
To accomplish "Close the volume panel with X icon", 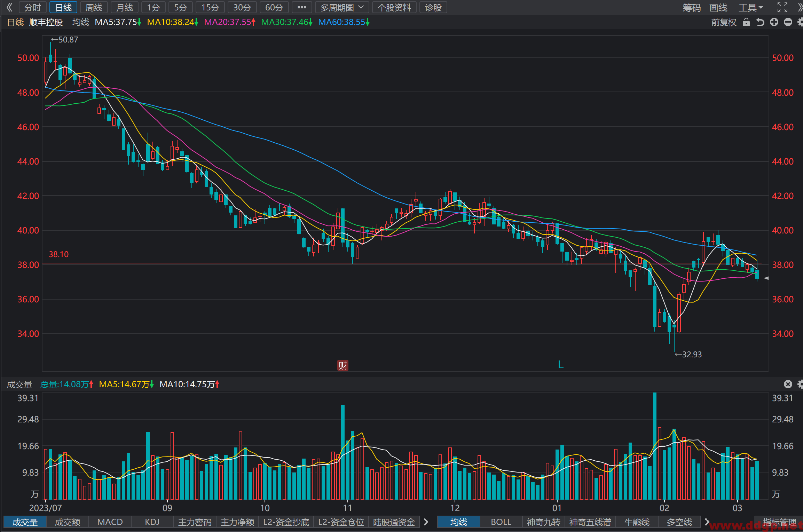I will click(788, 384).
